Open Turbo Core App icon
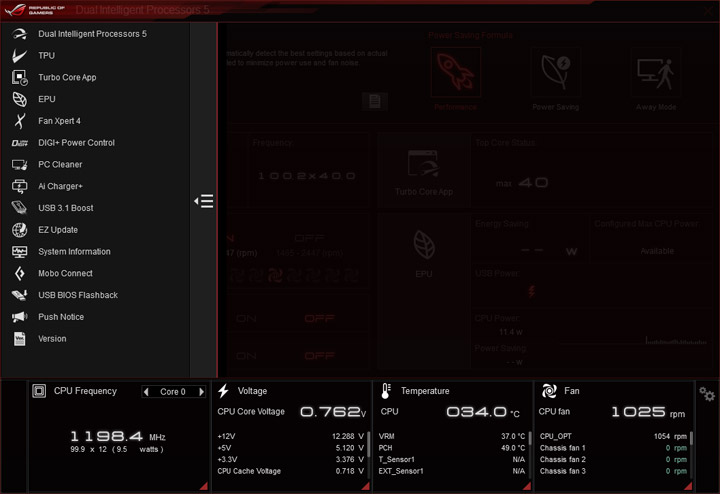 [x=19, y=78]
